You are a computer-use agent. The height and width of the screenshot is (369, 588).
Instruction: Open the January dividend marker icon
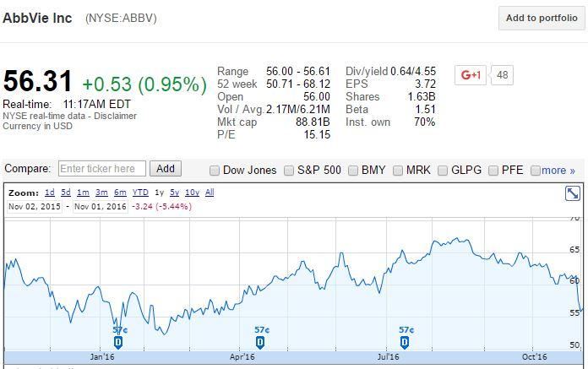tap(117, 342)
